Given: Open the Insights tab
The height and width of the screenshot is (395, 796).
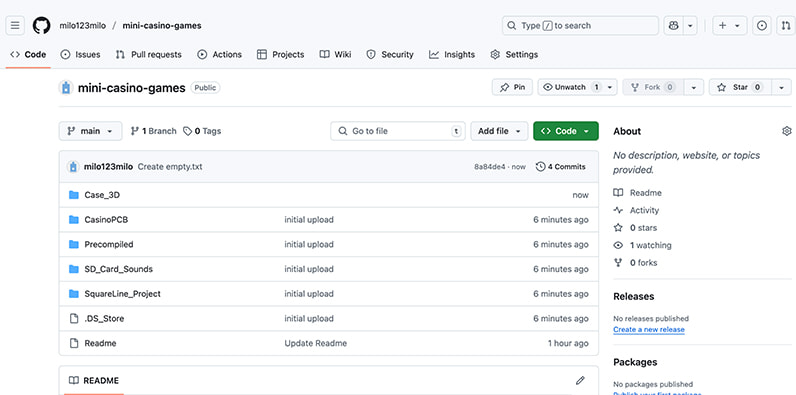Looking at the screenshot, I should [452, 54].
